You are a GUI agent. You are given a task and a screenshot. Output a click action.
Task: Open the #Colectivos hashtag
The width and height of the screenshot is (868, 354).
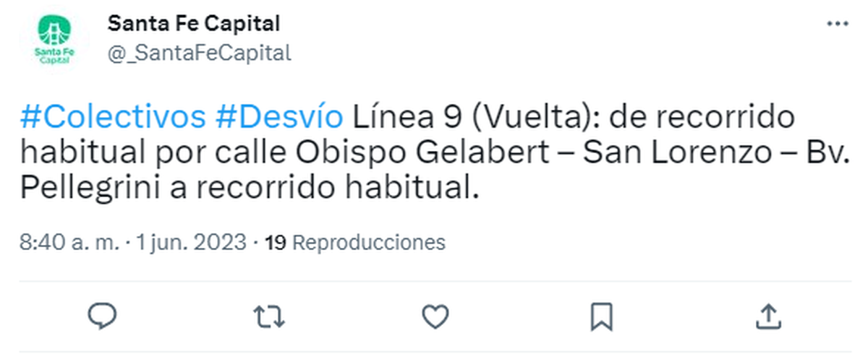113,117
